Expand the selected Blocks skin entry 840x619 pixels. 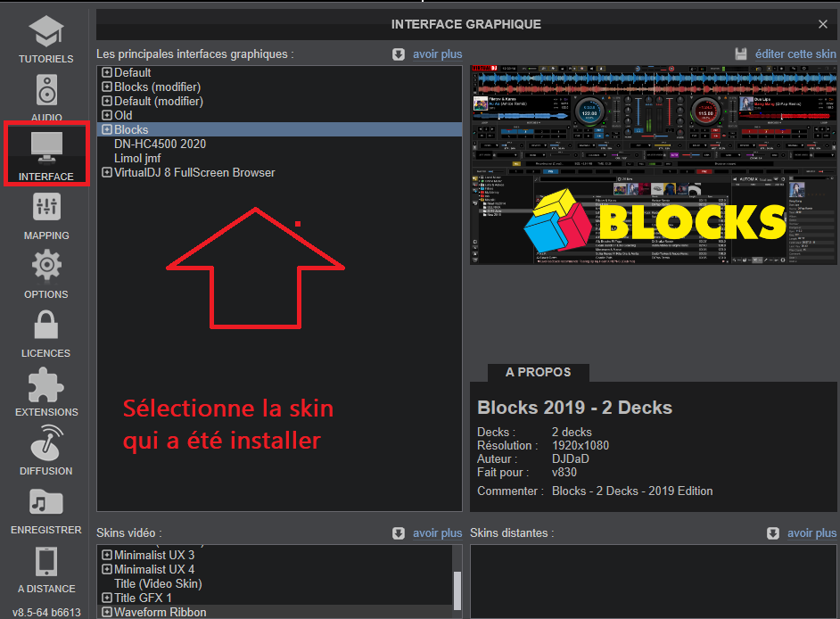[107, 129]
